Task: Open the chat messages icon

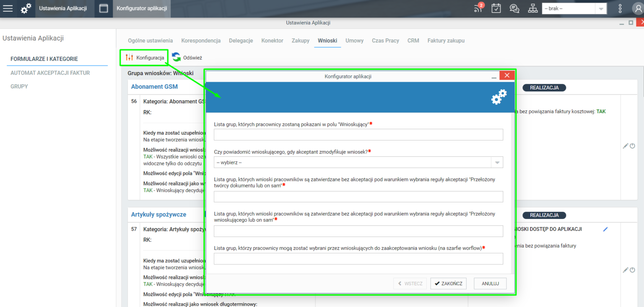Action: [514, 8]
